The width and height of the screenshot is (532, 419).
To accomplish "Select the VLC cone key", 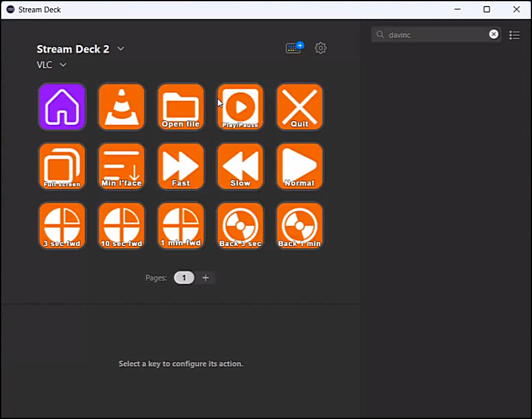I will (x=122, y=107).
